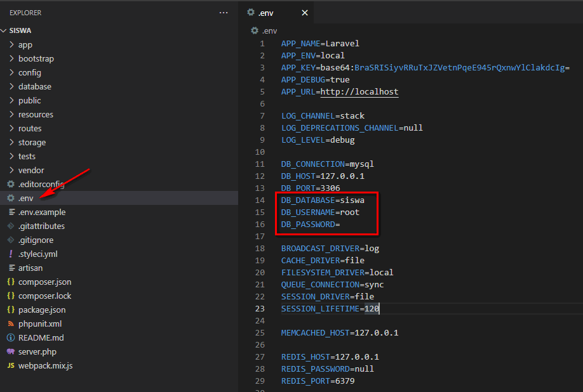Click the .editorconfig gear icon
Viewport: 583px width, 392px height.
tap(11, 185)
